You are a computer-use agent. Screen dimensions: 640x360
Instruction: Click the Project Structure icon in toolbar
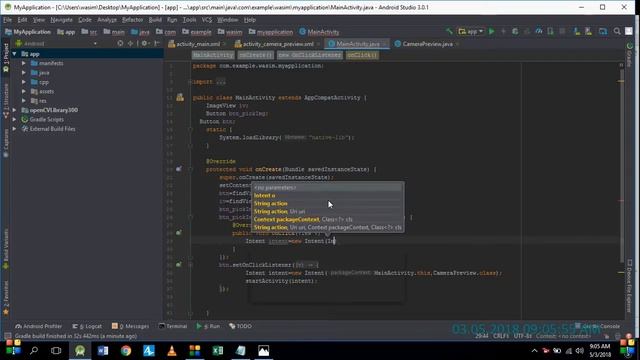[603, 31]
